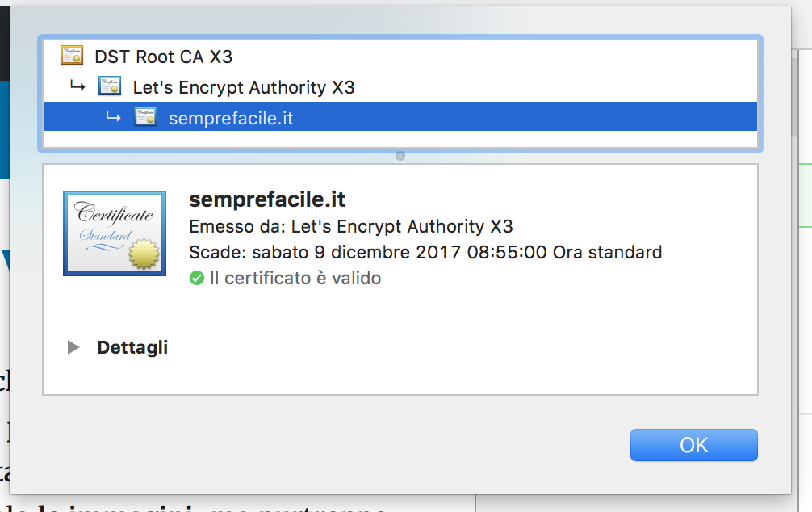The width and height of the screenshot is (812, 512).
Task: Click the small semprefacile.it certificate icon in the chain
Action: pyautogui.click(x=145, y=117)
